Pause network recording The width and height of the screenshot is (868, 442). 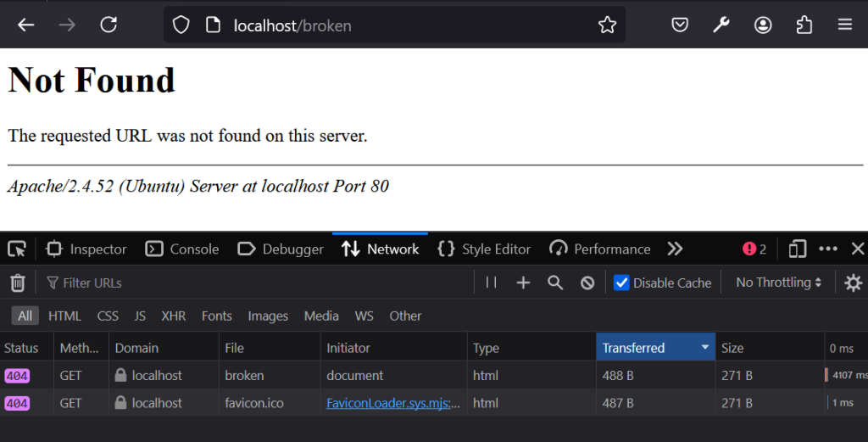(491, 283)
